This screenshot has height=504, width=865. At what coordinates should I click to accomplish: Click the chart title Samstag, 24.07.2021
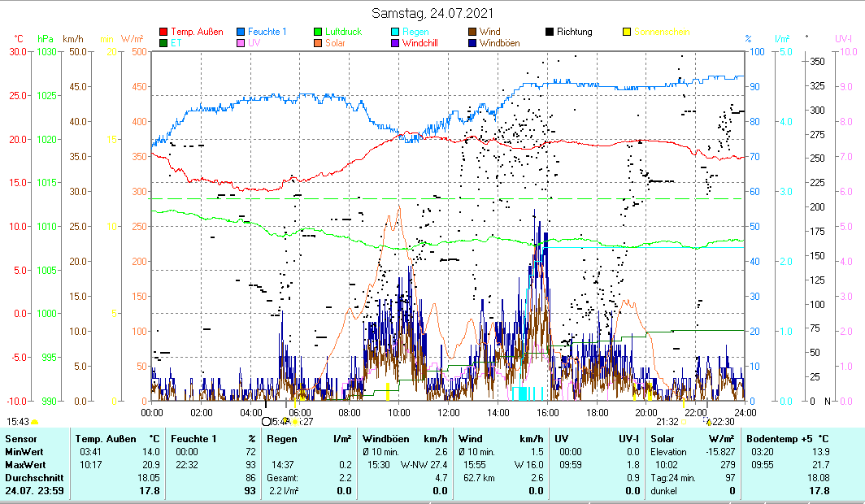pos(432,13)
